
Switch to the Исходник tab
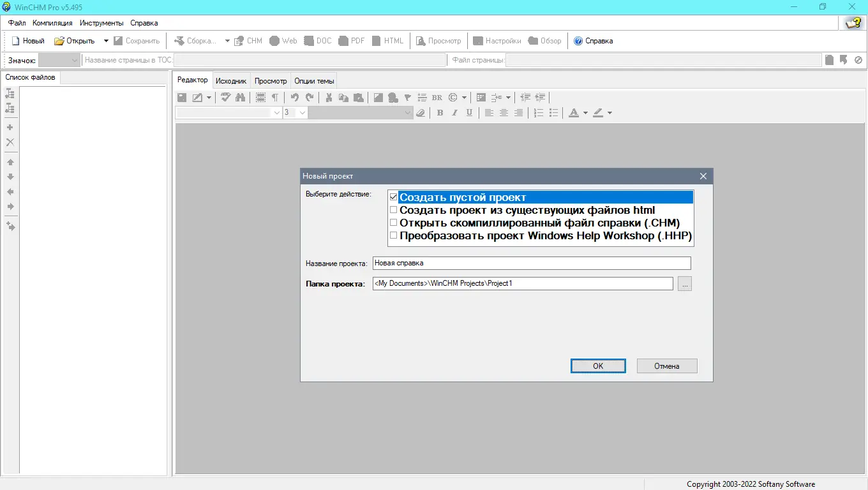(x=230, y=81)
